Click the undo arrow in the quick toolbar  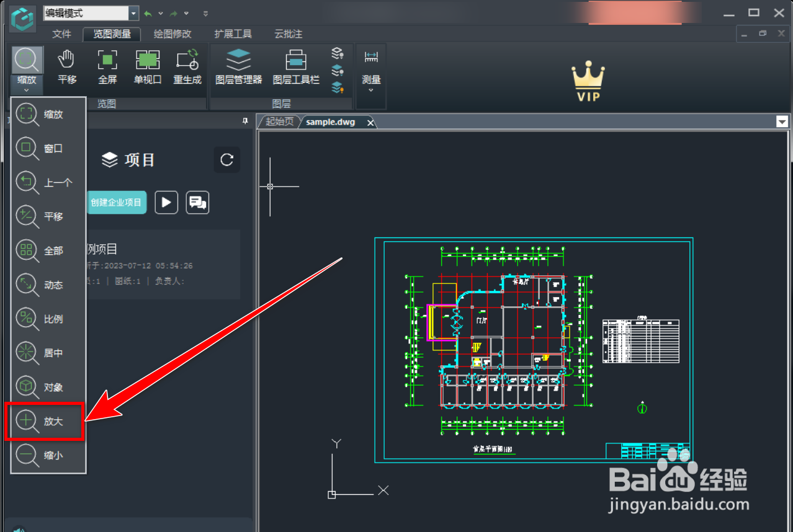point(148,13)
